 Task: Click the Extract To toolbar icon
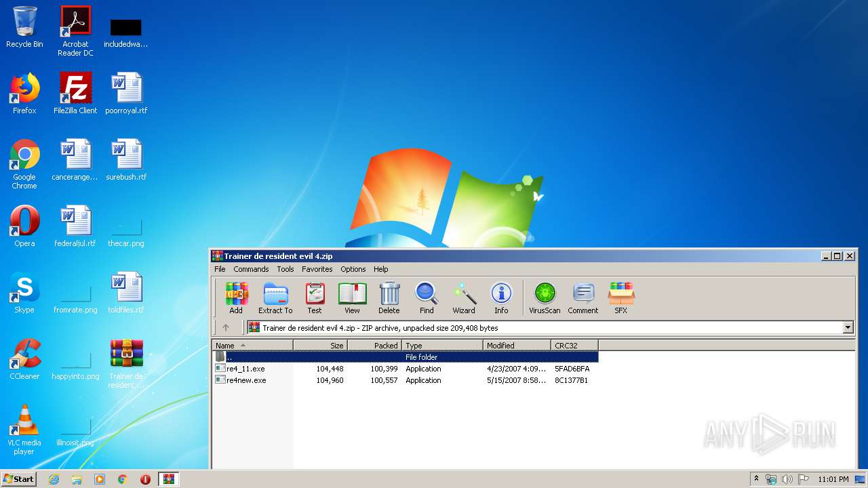tap(275, 298)
